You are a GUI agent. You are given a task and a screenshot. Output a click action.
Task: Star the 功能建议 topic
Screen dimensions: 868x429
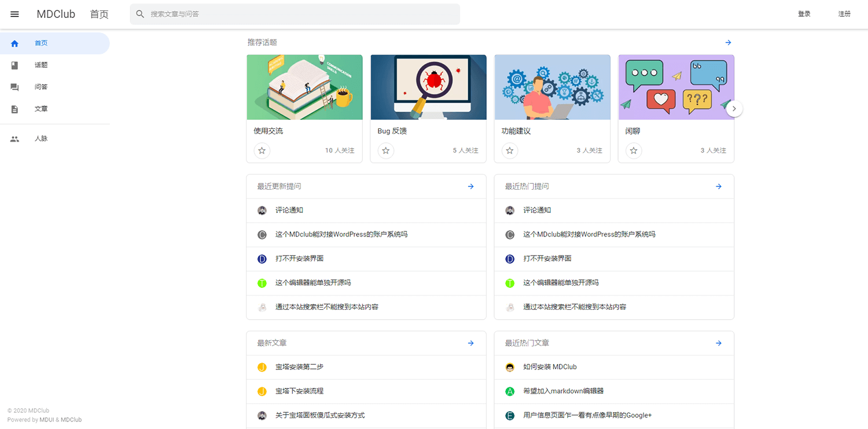point(510,150)
